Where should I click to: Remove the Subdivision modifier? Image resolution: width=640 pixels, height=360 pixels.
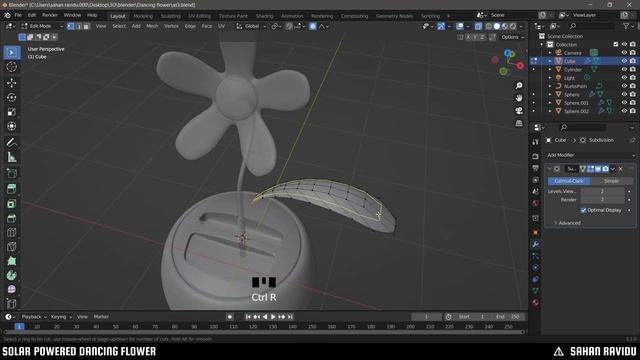pyautogui.click(x=620, y=169)
